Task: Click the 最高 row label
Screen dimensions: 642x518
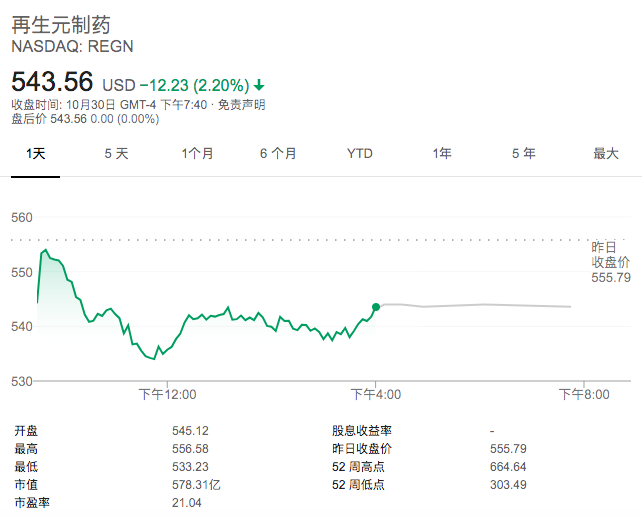Action: coord(26,449)
